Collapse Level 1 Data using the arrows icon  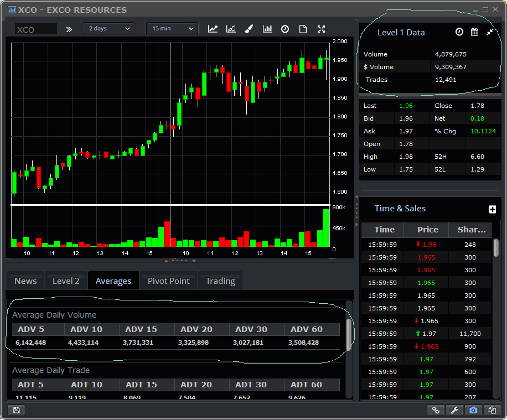point(490,32)
